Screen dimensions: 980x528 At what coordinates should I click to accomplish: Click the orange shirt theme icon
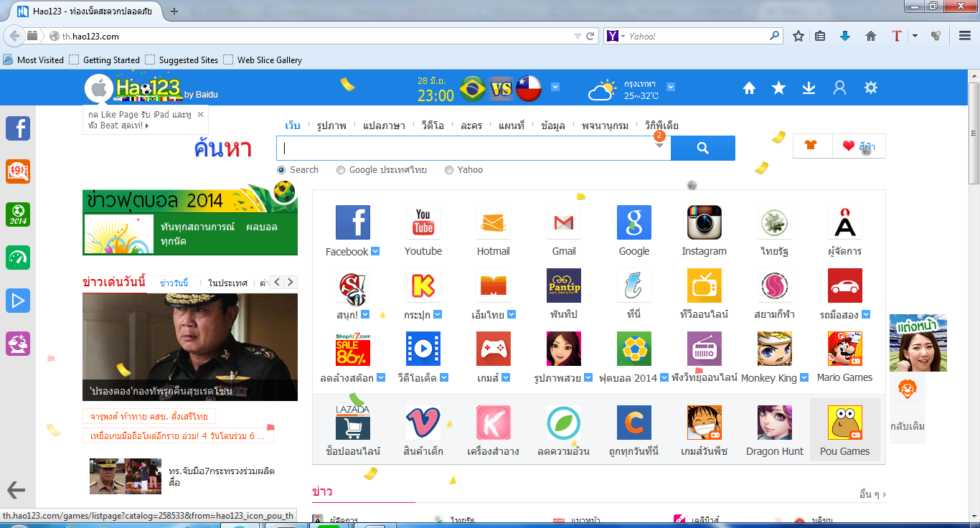click(x=811, y=146)
